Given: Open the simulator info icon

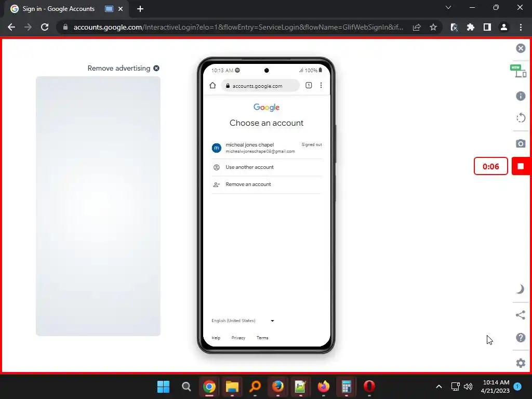Looking at the screenshot, I should coord(521,96).
